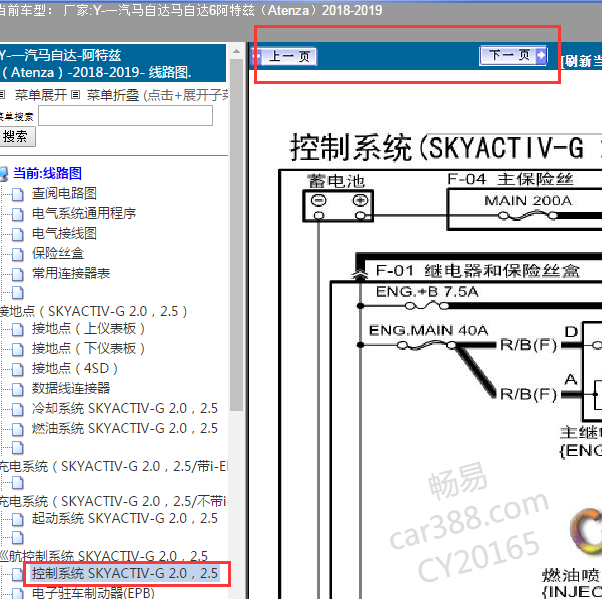Select 接地点（上仪表板） entry
Viewport: 602px width, 599px height.
point(89,329)
